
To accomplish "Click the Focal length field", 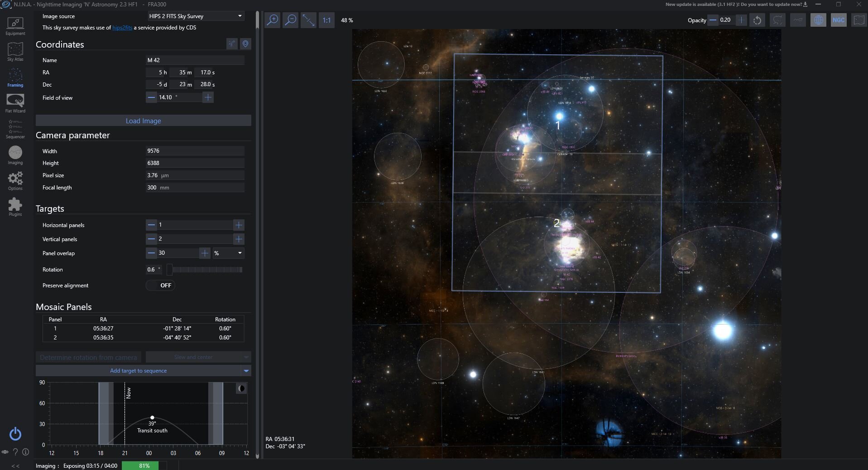I will click(195, 187).
